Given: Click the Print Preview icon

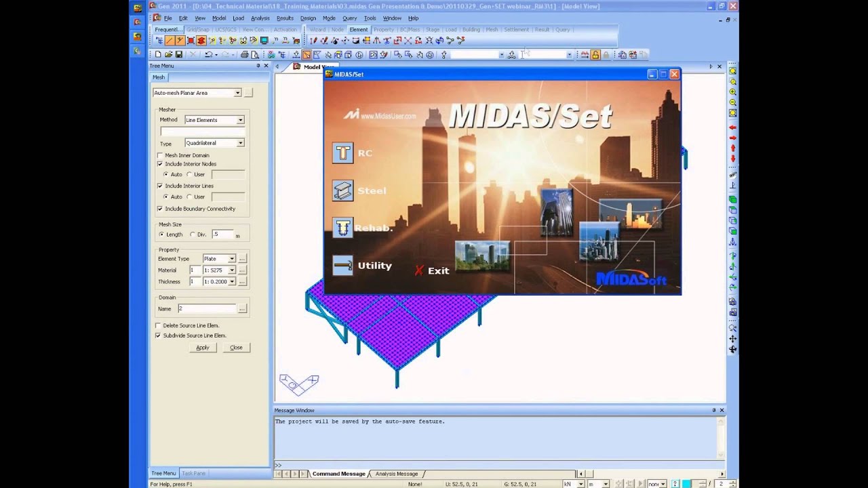Looking at the screenshot, I should (255, 54).
